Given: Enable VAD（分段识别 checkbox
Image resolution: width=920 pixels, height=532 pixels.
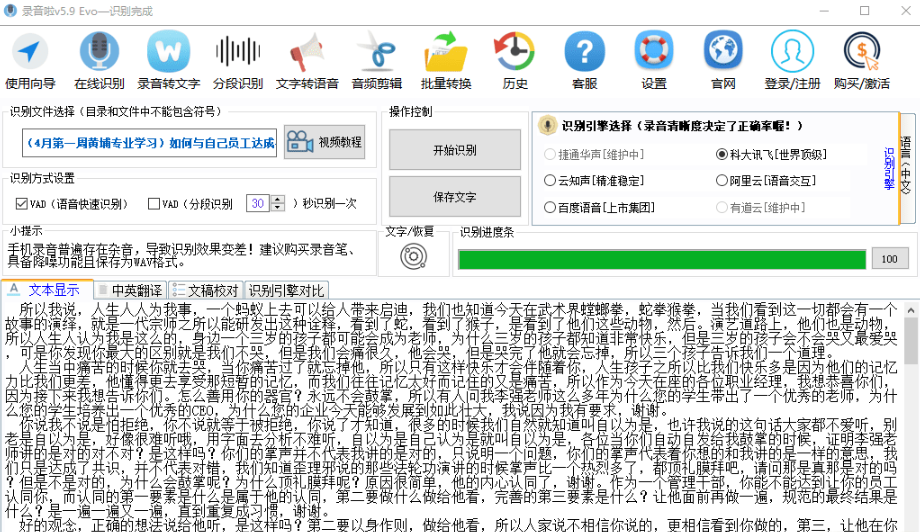Looking at the screenshot, I should (154, 204).
